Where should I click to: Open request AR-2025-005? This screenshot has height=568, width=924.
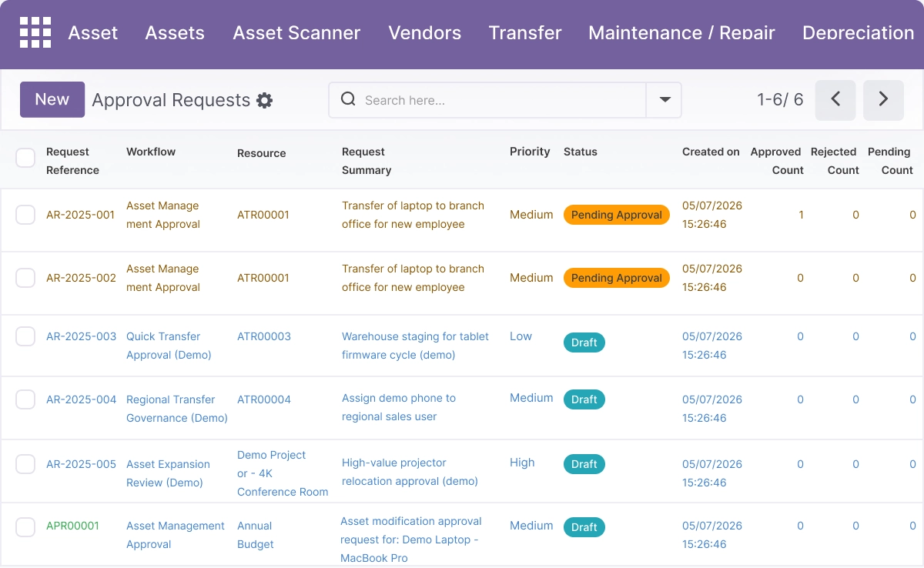[x=81, y=464]
